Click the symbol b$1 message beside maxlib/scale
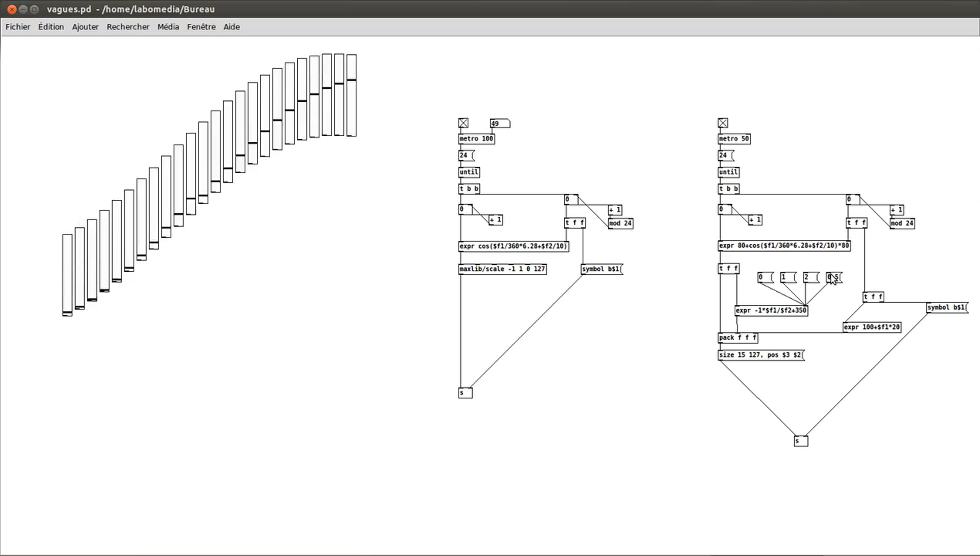 [602, 269]
